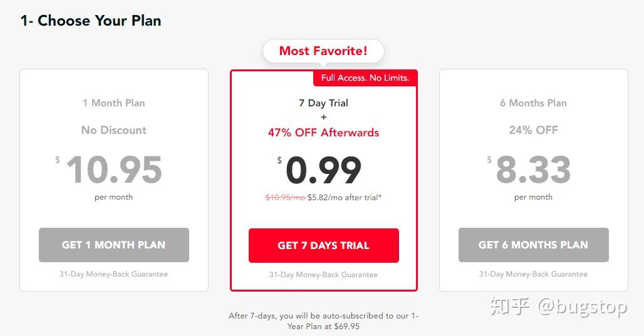
Task: Click the $5.82/mo after trial* text
Action: 345,197
